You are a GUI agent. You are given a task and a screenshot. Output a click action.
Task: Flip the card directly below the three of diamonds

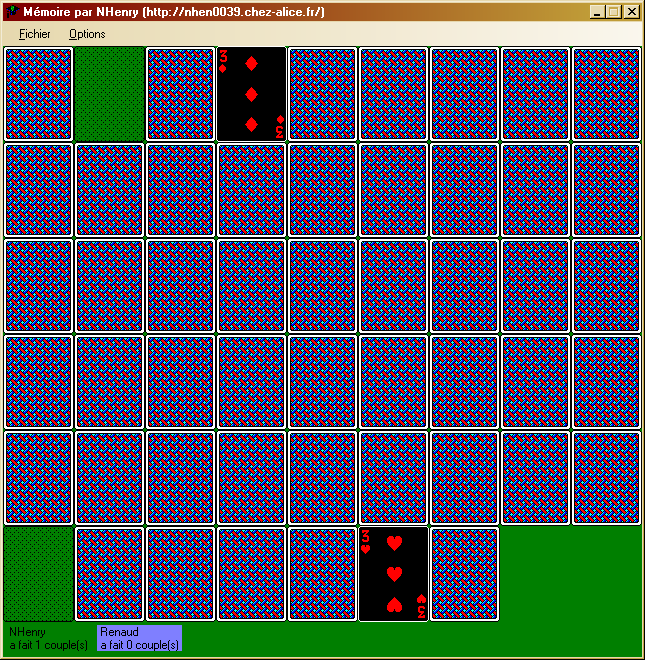(252, 190)
